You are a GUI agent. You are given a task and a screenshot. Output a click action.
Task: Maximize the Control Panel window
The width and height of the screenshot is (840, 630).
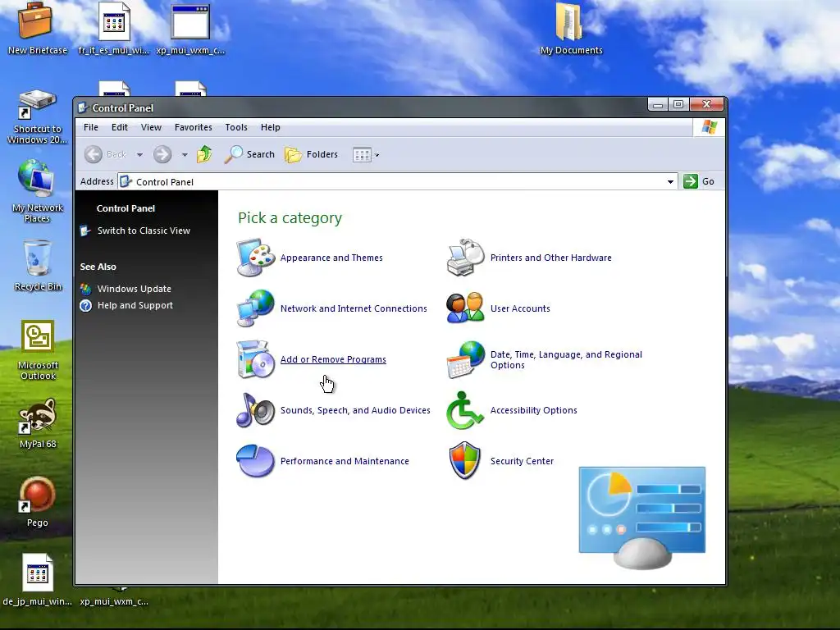click(x=678, y=104)
